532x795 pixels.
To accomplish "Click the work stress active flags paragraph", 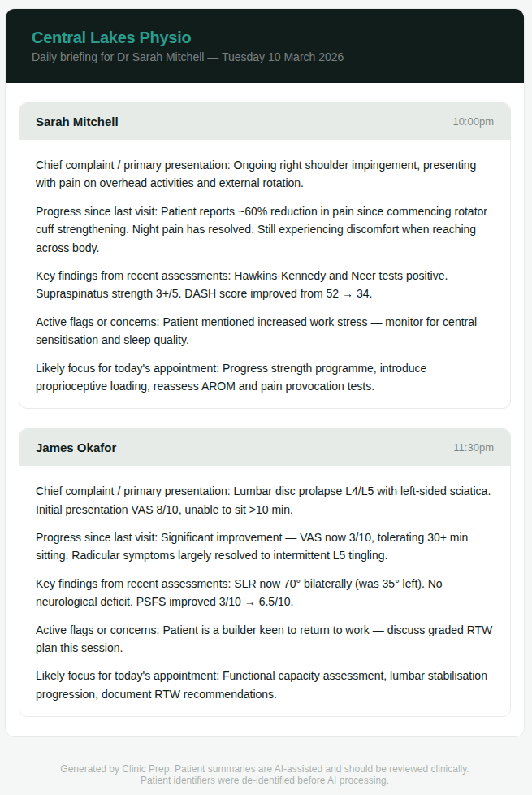I will pyautogui.click(x=256, y=331).
